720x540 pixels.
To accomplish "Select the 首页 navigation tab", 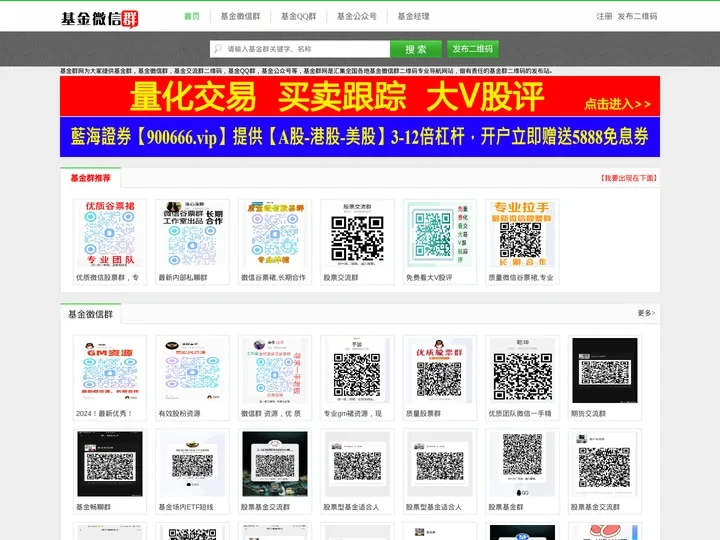I will pos(192,16).
